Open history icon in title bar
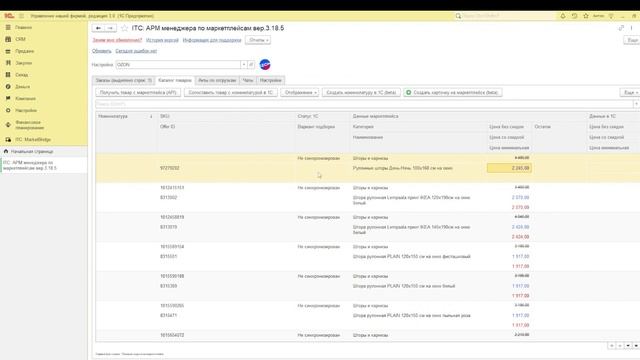Screen dimensions: 640x360 [x=574, y=16]
